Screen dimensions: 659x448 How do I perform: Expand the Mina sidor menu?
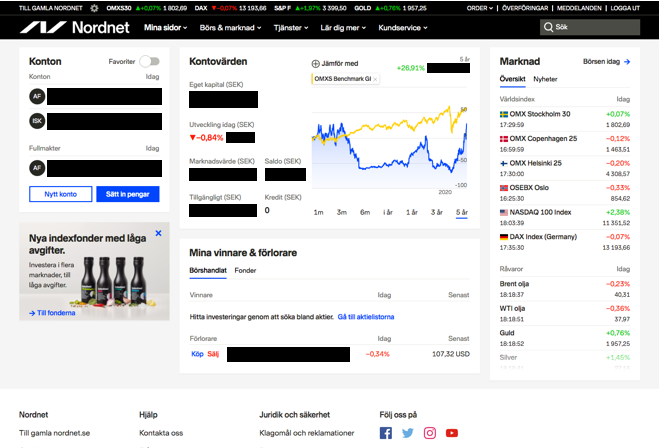[165, 28]
